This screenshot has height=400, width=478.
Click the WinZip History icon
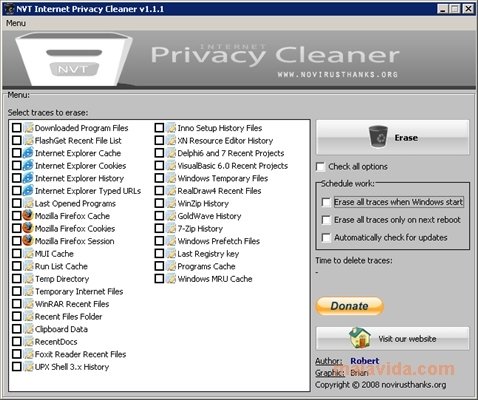pos(171,203)
